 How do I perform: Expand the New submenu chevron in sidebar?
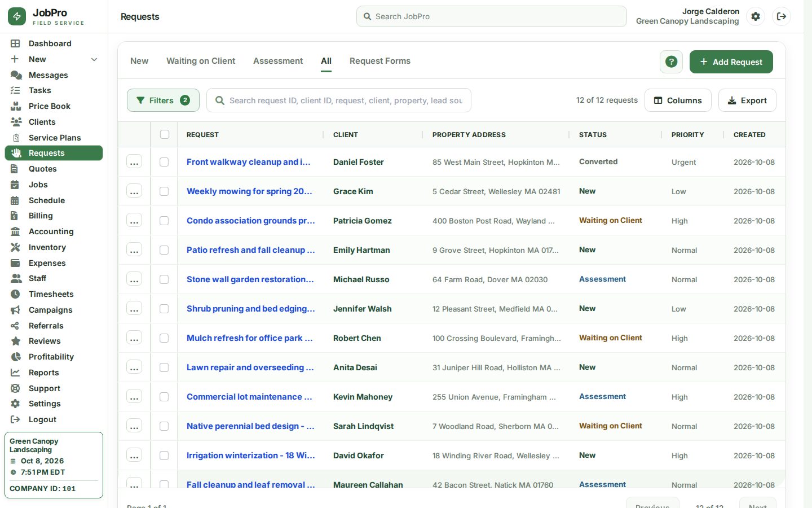[x=94, y=59]
